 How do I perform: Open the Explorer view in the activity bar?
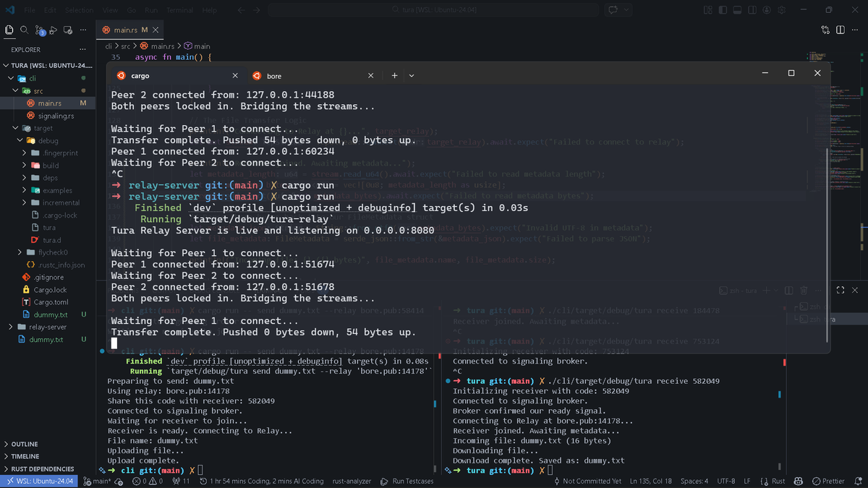pos(9,30)
